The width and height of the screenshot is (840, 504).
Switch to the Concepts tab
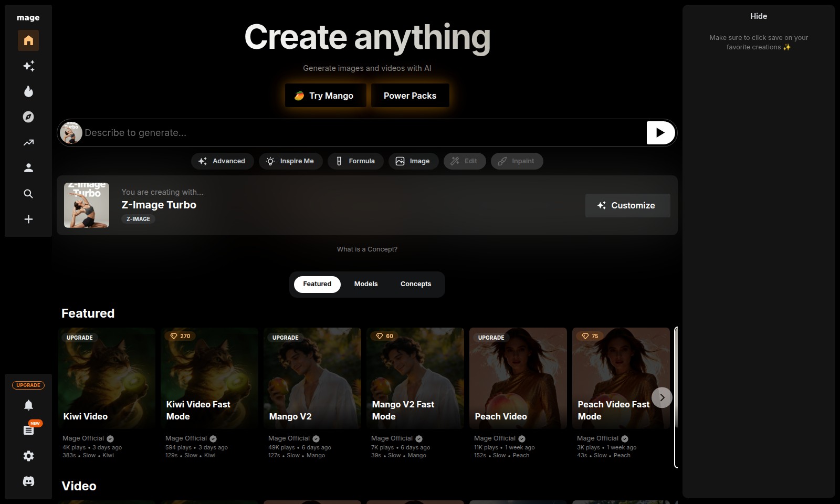[x=416, y=284]
